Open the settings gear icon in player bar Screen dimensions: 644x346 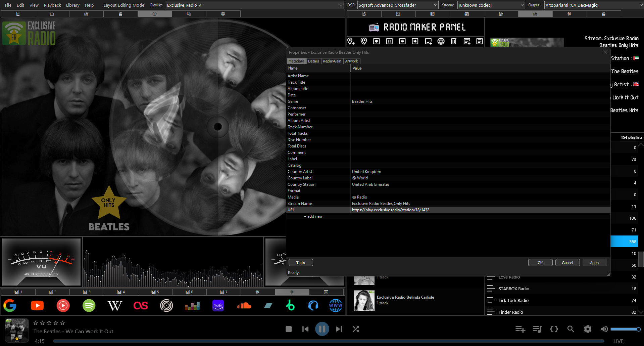587,329
